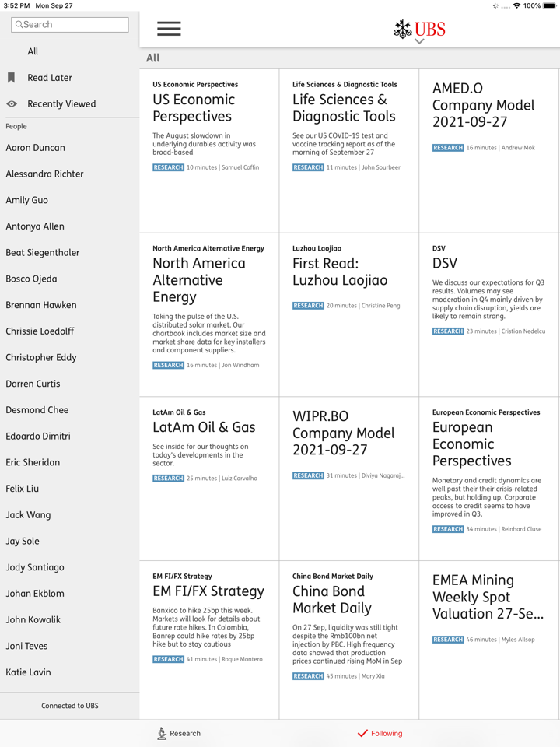560x747 pixels.
Task: Select Aaron Duncan in People list
Action: click(36, 148)
